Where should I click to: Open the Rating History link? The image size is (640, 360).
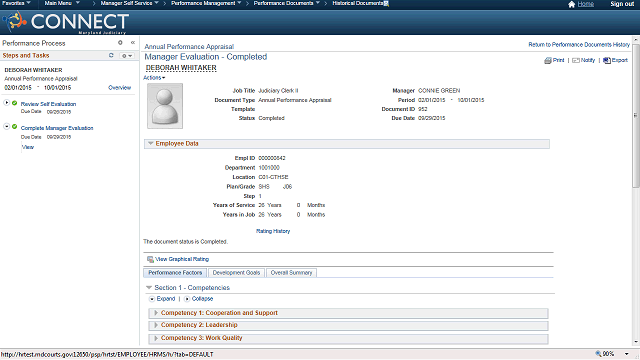[273, 231]
